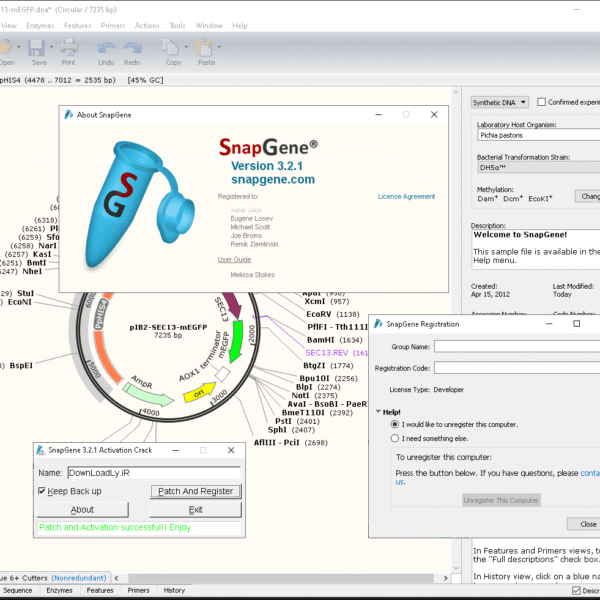Open the Tools menu
600x600 pixels.
(x=177, y=26)
